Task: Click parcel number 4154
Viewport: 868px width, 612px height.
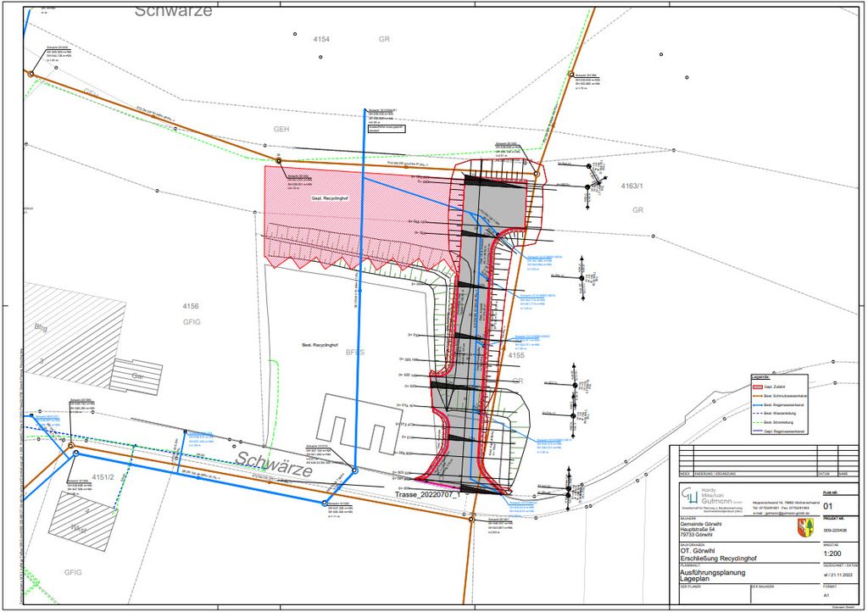Action: tap(321, 40)
